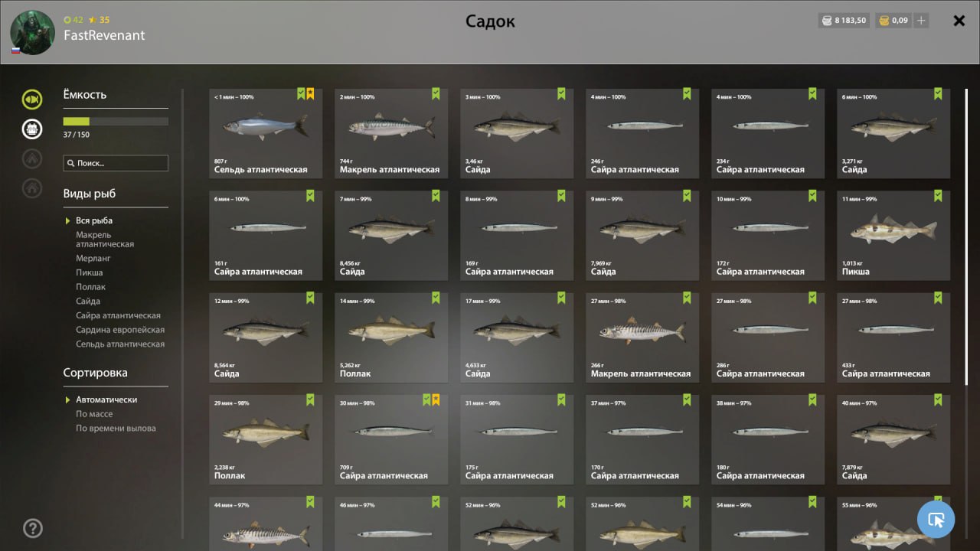
Task: Click the FastRevenant profile avatar
Action: pyautogui.click(x=32, y=33)
